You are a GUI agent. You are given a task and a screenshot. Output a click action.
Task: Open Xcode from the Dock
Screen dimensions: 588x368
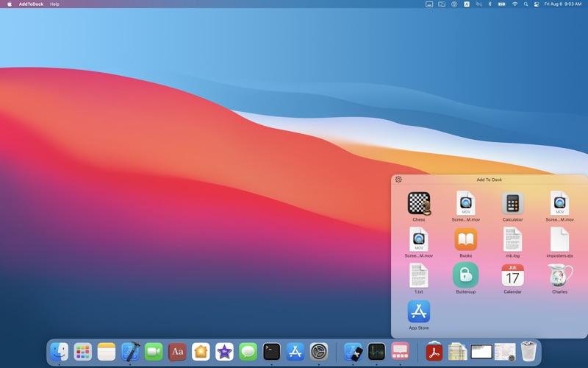130,352
